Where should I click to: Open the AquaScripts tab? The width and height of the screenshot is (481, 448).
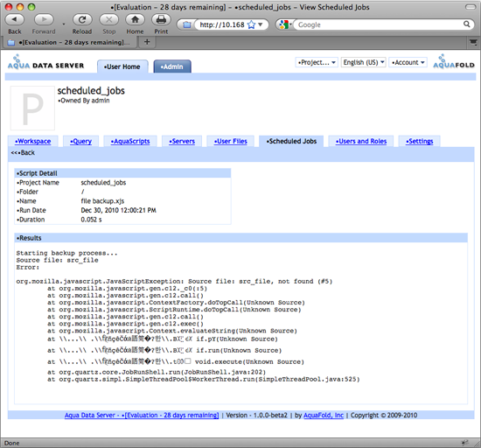130,141
